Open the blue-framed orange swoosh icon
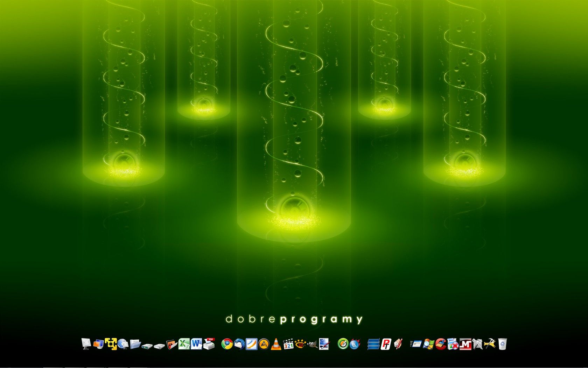Screen dimensions: 588x368 [252, 344]
